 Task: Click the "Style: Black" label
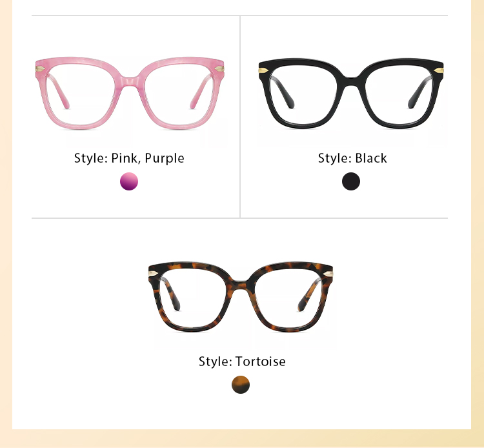[352, 158]
